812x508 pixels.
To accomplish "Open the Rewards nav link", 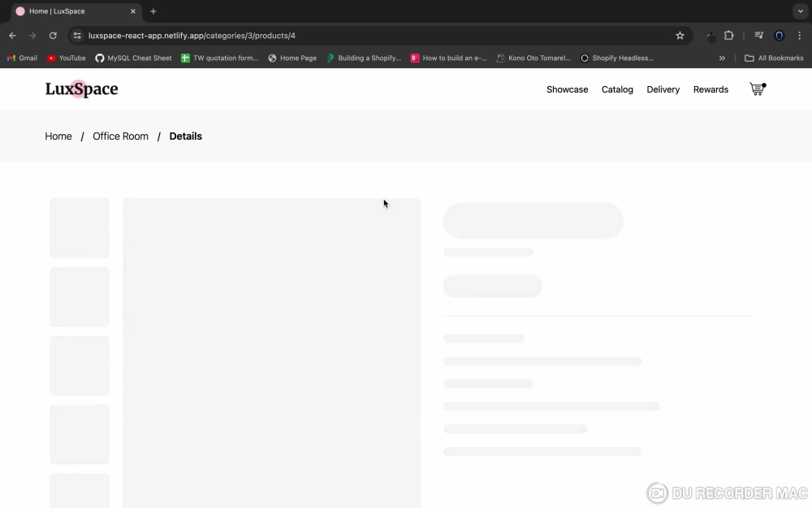I will pos(710,89).
